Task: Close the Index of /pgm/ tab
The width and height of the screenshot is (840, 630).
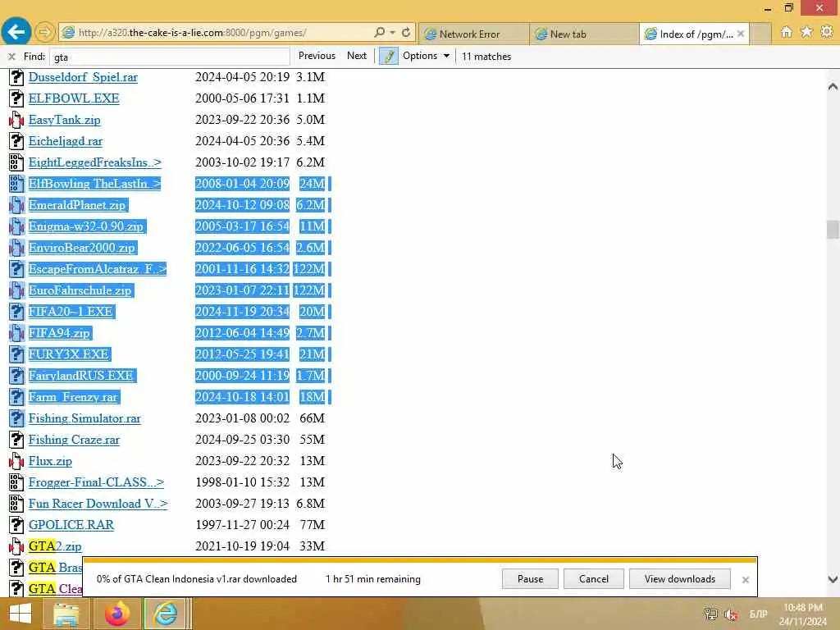Action: point(741,34)
